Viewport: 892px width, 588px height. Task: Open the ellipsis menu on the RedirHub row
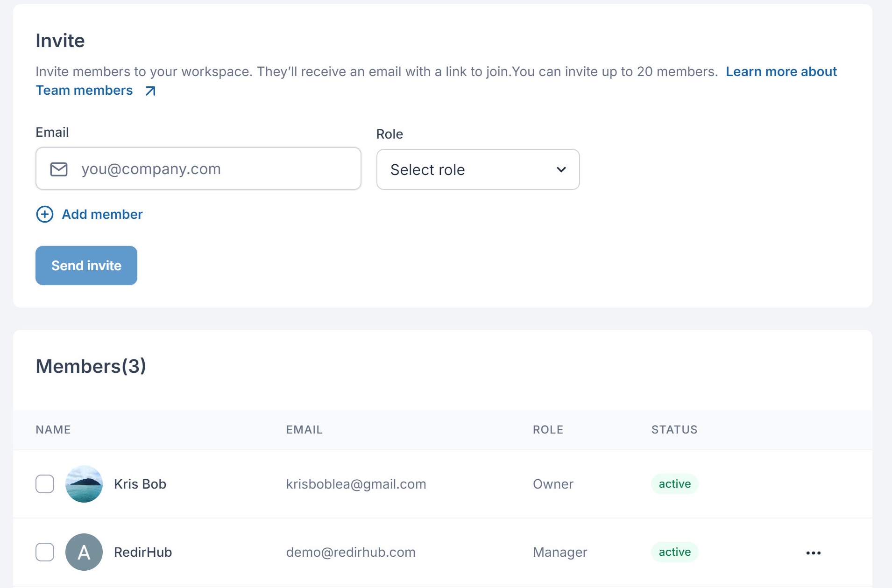point(813,552)
